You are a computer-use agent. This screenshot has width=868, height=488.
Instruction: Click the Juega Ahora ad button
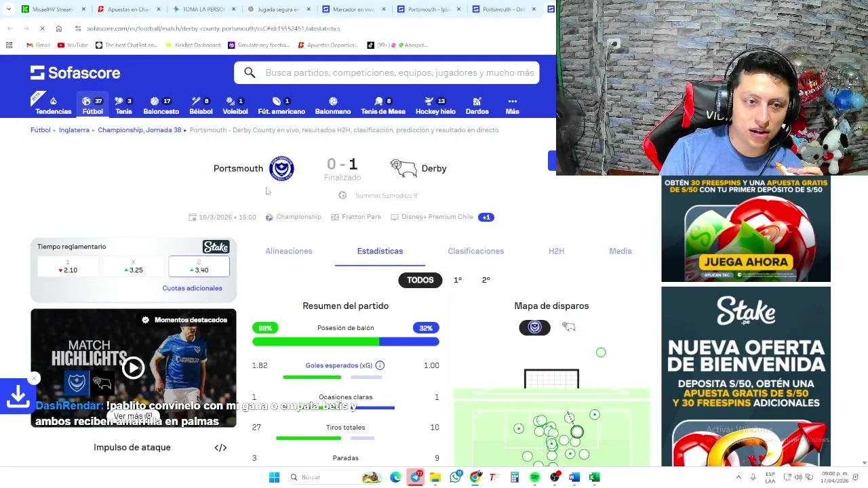[746, 262]
